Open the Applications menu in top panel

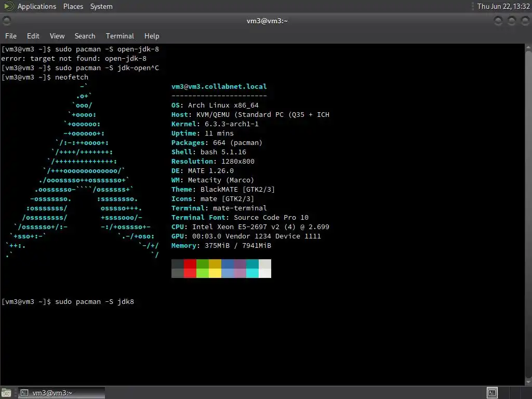[37, 6]
